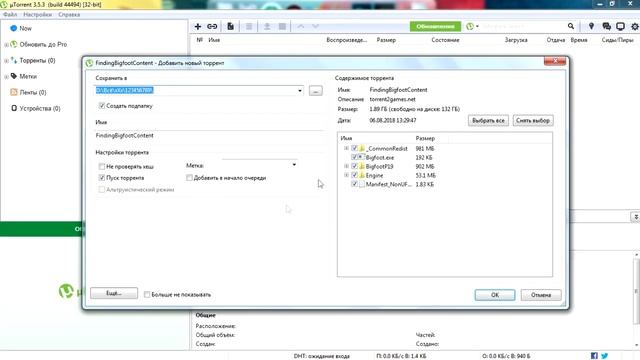This screenshot has width=640, height=360.
Task: Toggle Добавить в начало очереди checkbox
Action: coord(189,178)
